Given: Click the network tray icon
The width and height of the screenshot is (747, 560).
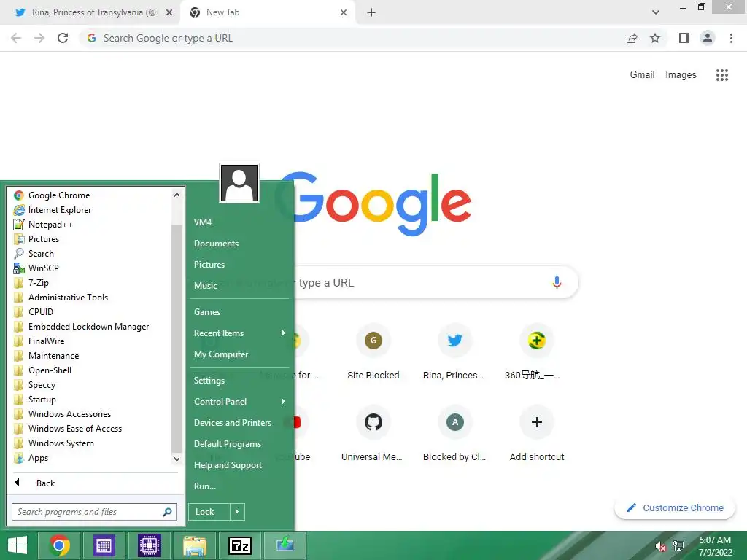Looking at the screenshot, I should pos(678,546).
